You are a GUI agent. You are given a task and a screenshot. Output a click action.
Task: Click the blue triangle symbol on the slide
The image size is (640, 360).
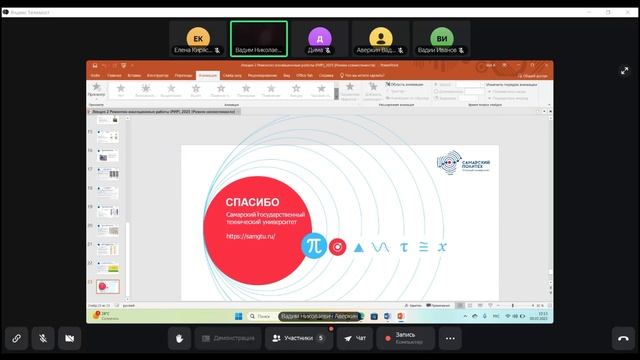pos(358,247)
